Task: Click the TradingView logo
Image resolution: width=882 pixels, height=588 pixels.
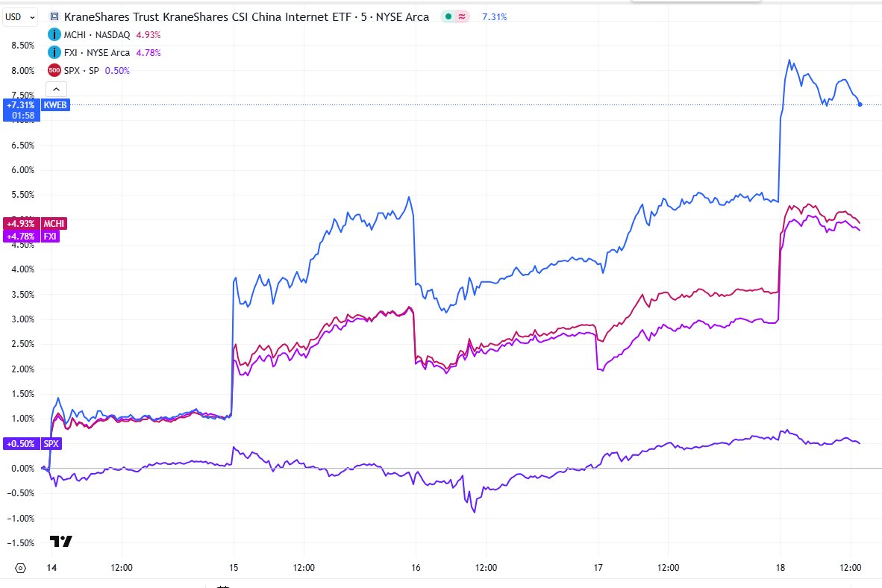Action: [x=60, y=541]
